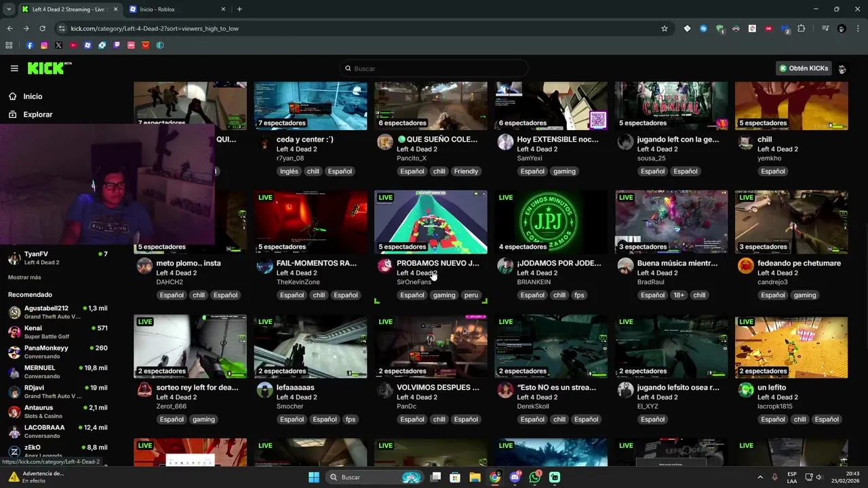The width and height of the screenshot is (868, 488).
Task: Switch to the Inicio - Roblox tab
Action: 177,9
